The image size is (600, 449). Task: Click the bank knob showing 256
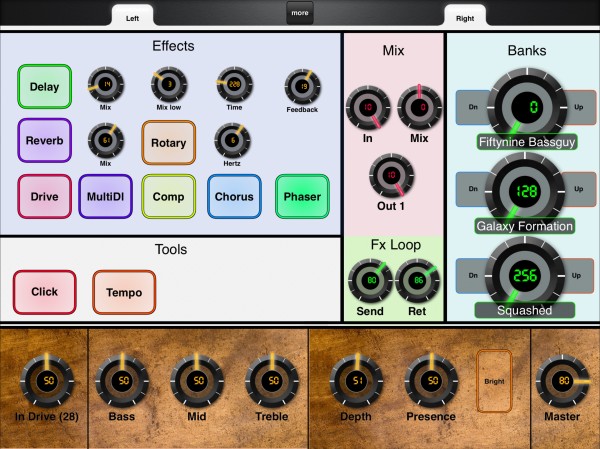(x=525, y=275)
